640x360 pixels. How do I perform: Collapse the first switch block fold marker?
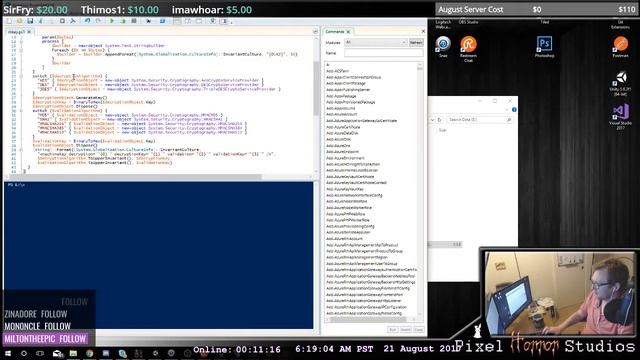pyautogui.click(x=21, y=76)
